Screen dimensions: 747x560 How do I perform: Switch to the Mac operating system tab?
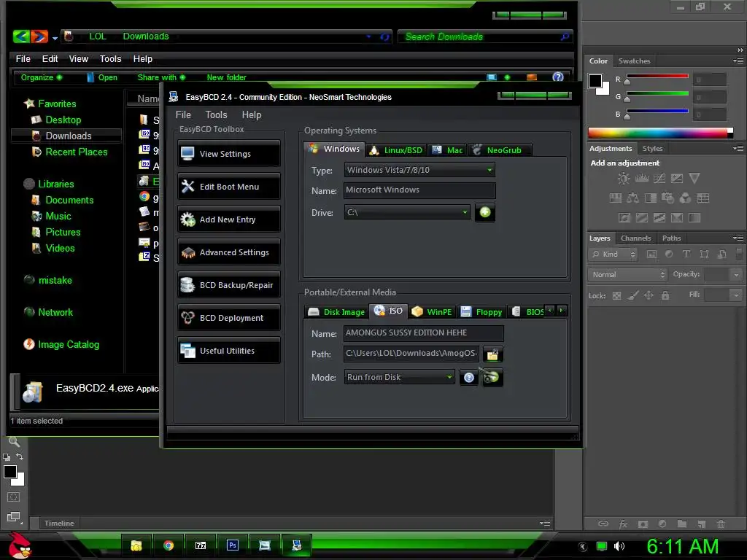point(447,150)
